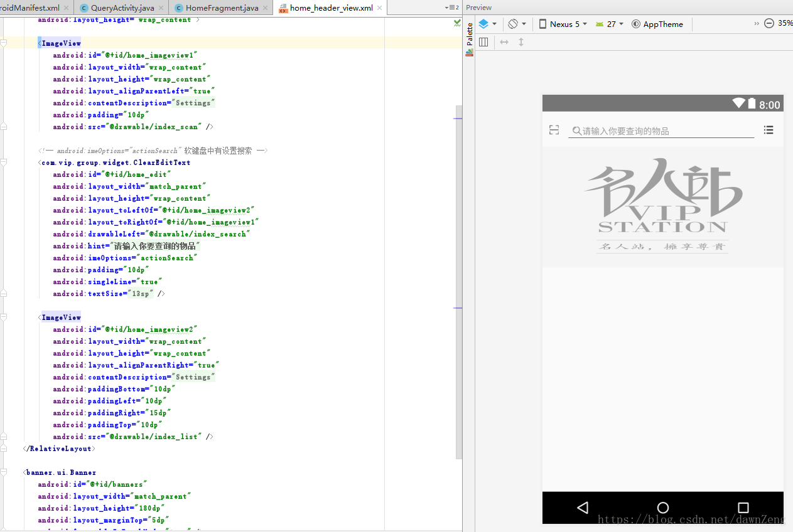This screenshot has height=532, width=793.
Task: Click the wifi status icon in preview
Action: pos(738,103)
